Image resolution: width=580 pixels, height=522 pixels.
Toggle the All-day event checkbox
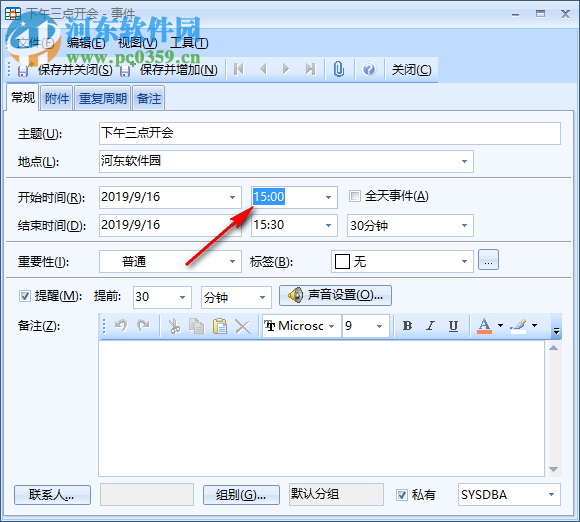click(354, 196)
